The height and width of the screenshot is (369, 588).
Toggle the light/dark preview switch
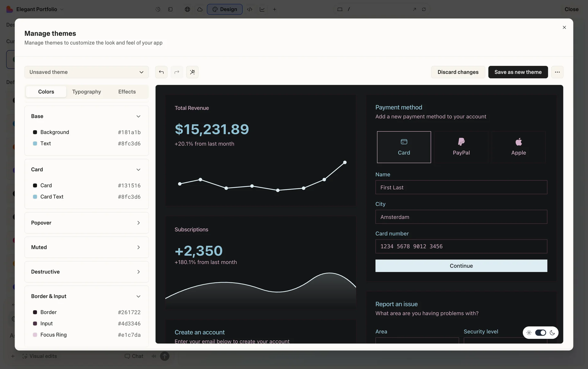tap(541, 333)
